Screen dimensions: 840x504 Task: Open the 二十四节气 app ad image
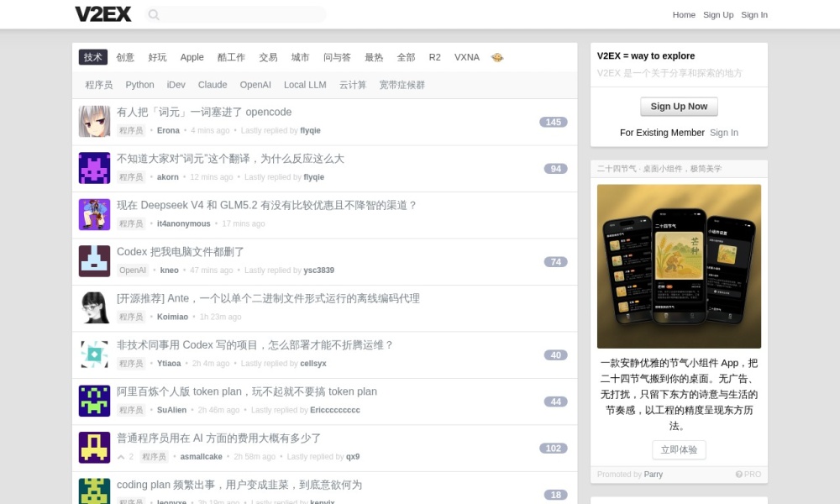pyautogui.click(x=679, y=266)
